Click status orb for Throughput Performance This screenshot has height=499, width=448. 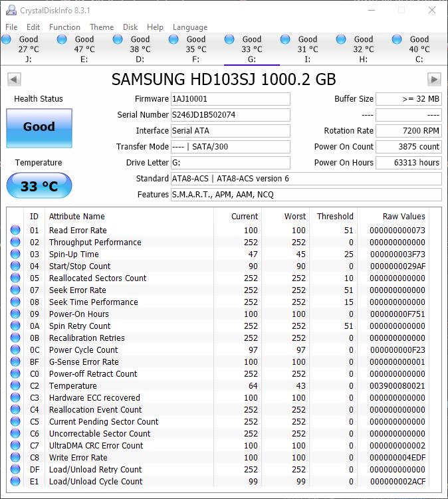pyautogui.click(x=15, y=242)
